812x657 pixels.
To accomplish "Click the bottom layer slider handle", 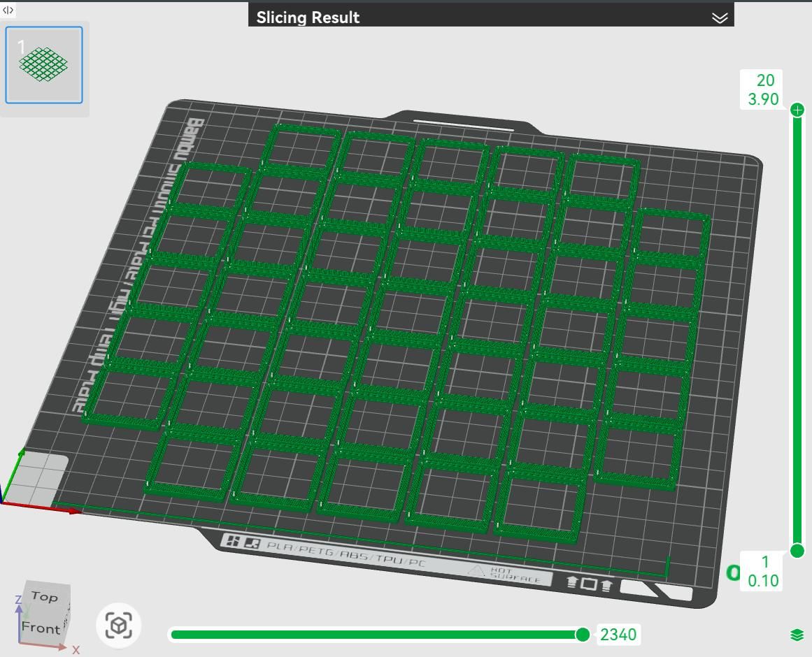I will pyautogui.click(x=797, y=551).
